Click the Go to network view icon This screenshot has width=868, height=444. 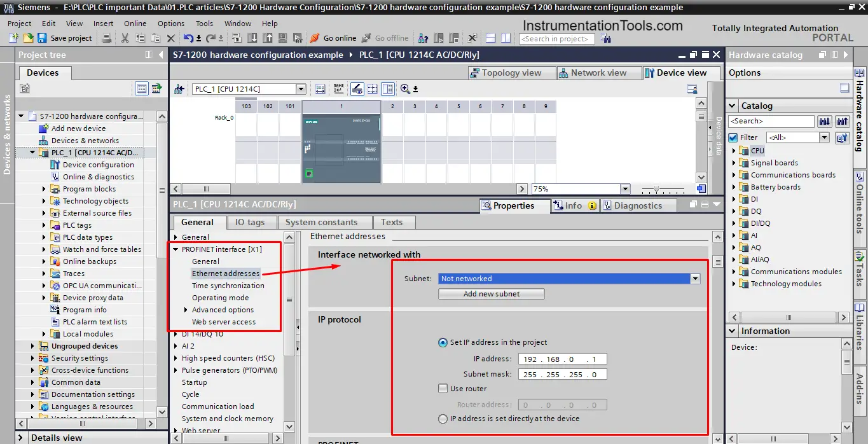coord(179,89)
